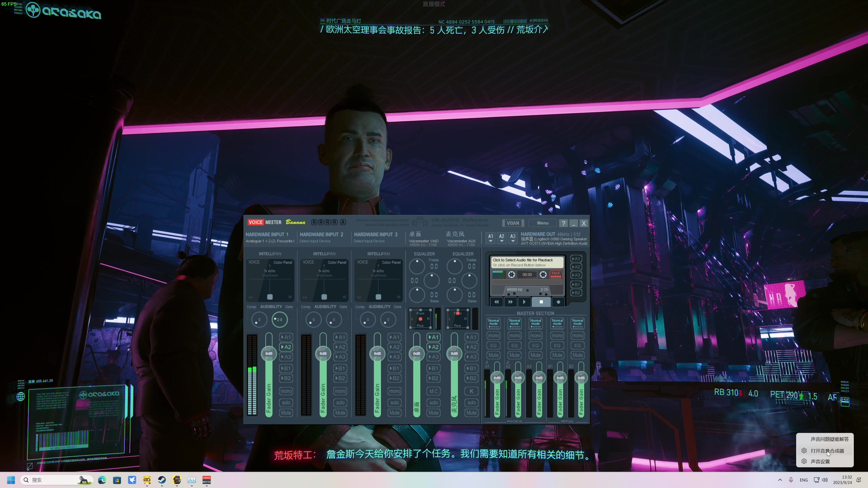868x488 pixels.
Task: Click the Voicemeeter taskbar icon
Action: 206,480
